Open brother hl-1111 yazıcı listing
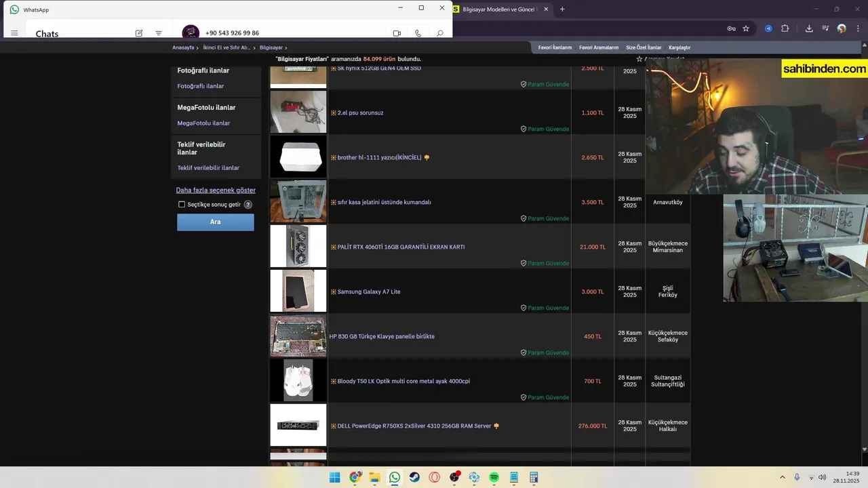868x488 pixels. click(x=379, y=157)
